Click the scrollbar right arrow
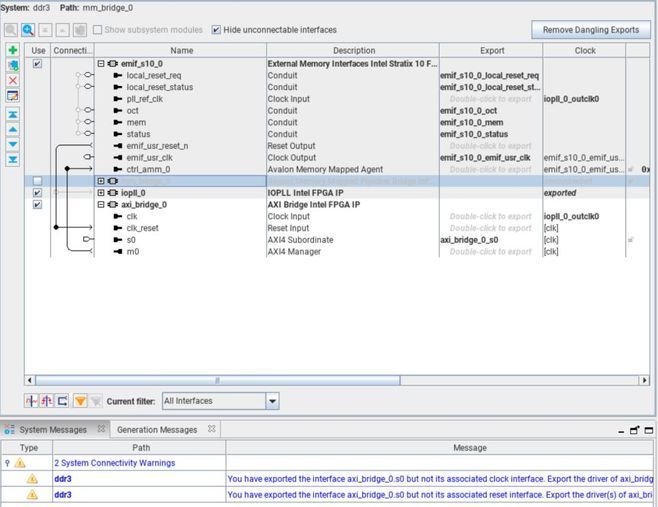658x507 pixels. point(645,381)
